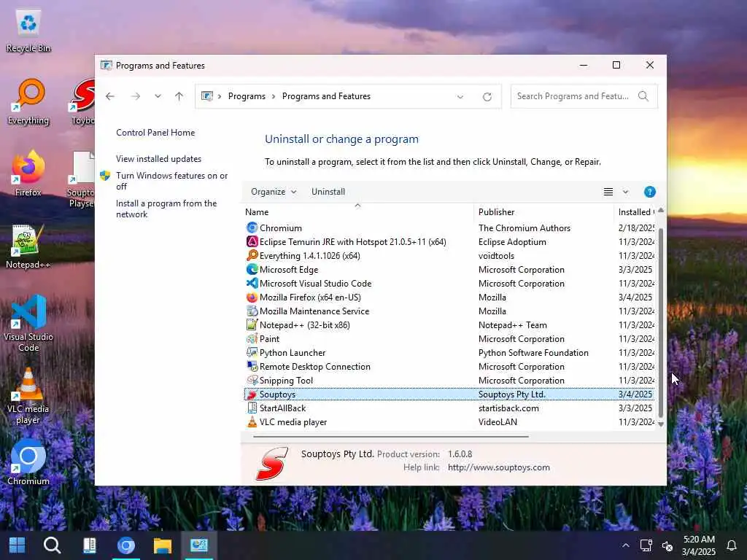Open Control Panel Home link

point(155,133)
